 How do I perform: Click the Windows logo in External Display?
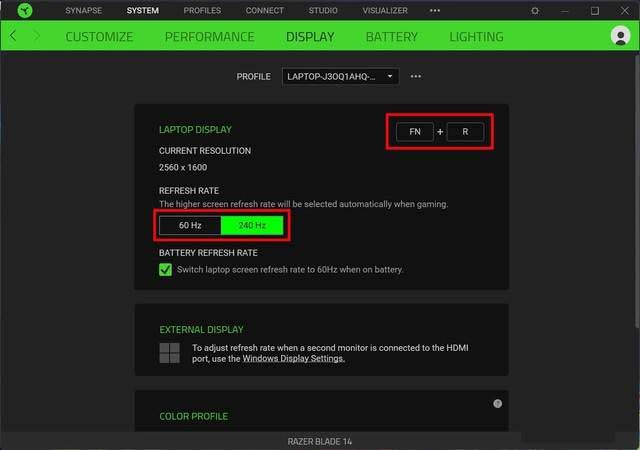(169, 353)
